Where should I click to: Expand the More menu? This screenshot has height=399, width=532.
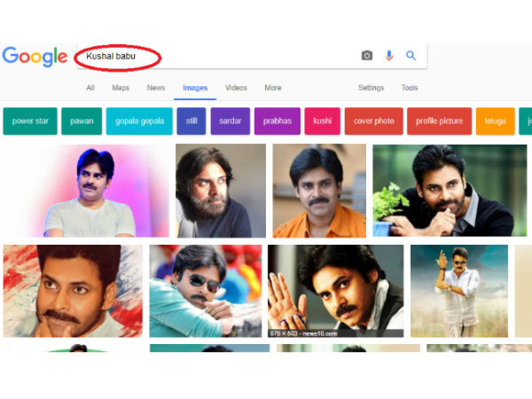(x=272, y=88)
